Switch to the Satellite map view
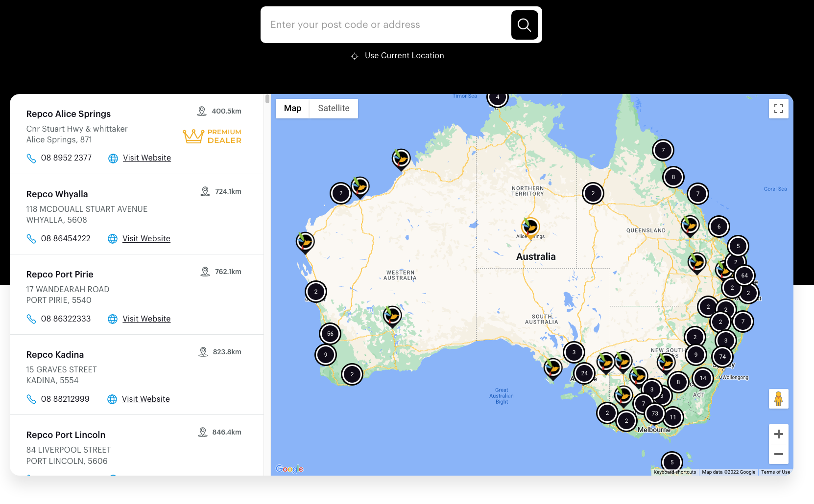814x504 pixels. click(x=334, y=108)
